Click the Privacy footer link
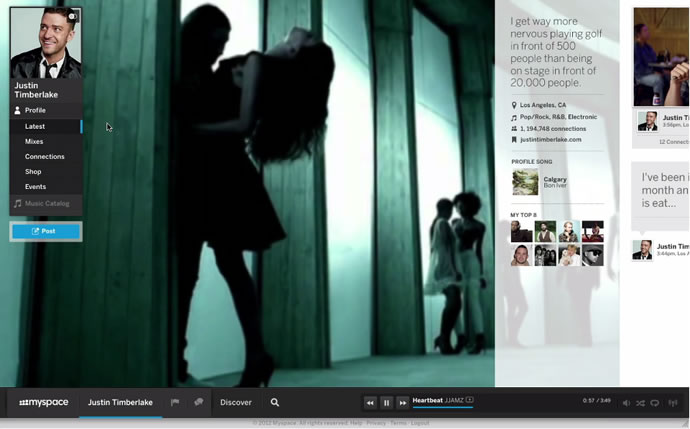 point(376,423)
